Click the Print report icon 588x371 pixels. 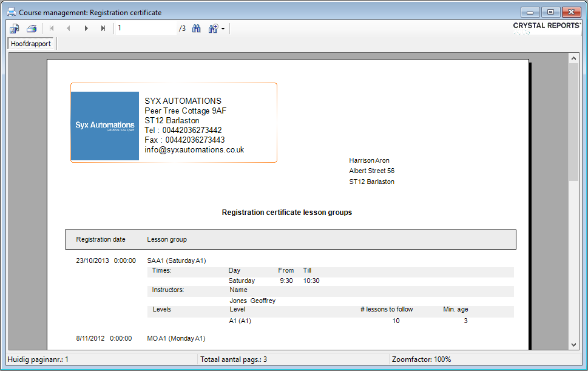[32, 29]
